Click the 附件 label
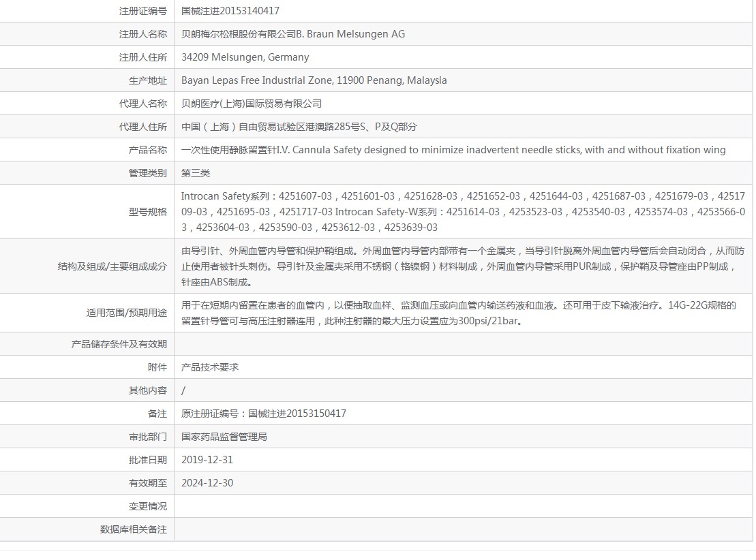 click(157, 367)
